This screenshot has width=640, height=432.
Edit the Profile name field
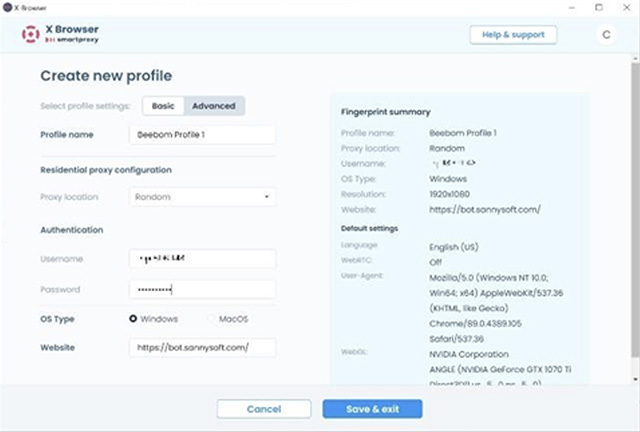pyautogui.click(x=202, y=135)
